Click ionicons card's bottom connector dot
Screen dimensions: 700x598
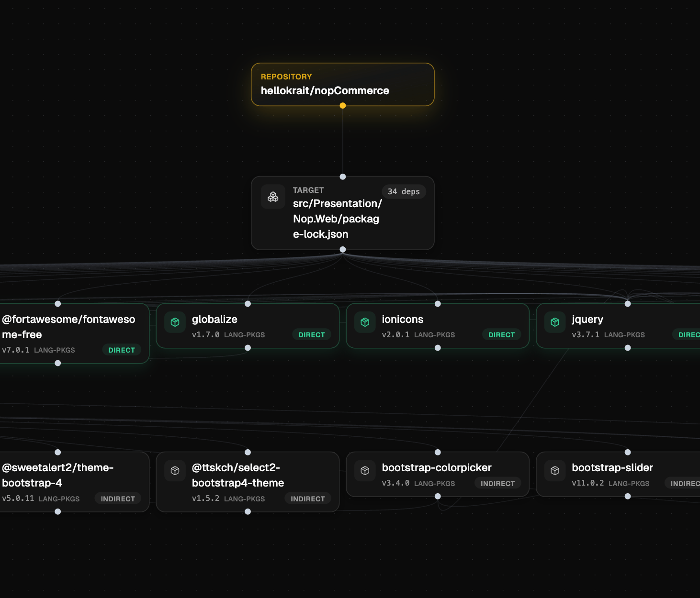click(438, 348)
